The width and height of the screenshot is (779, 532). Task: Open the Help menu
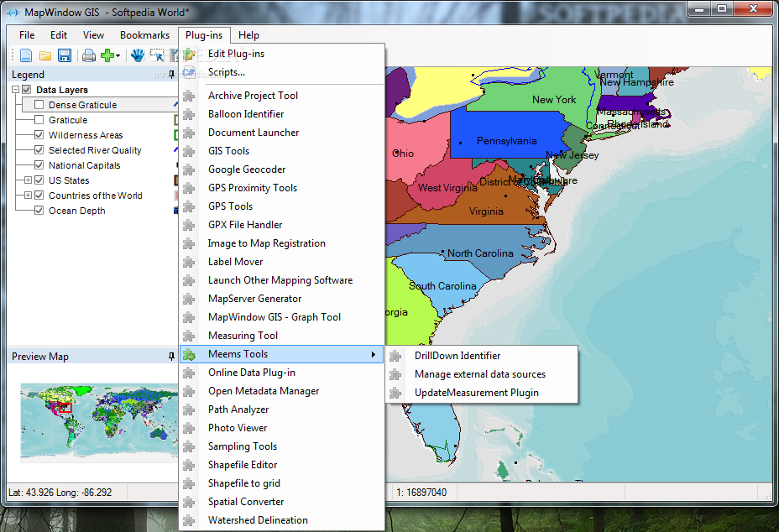pyautogui.click(x=249, y=35)
